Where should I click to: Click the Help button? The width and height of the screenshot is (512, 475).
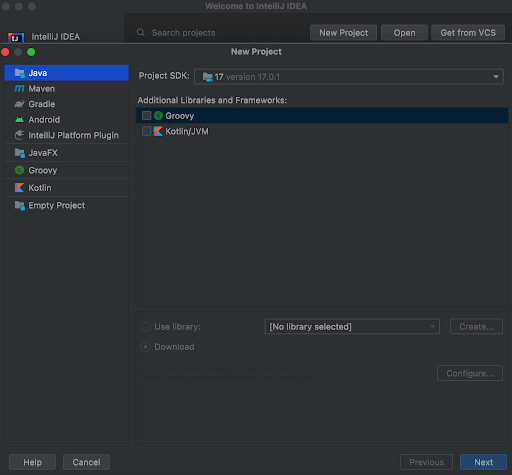(x=32, y=462)
